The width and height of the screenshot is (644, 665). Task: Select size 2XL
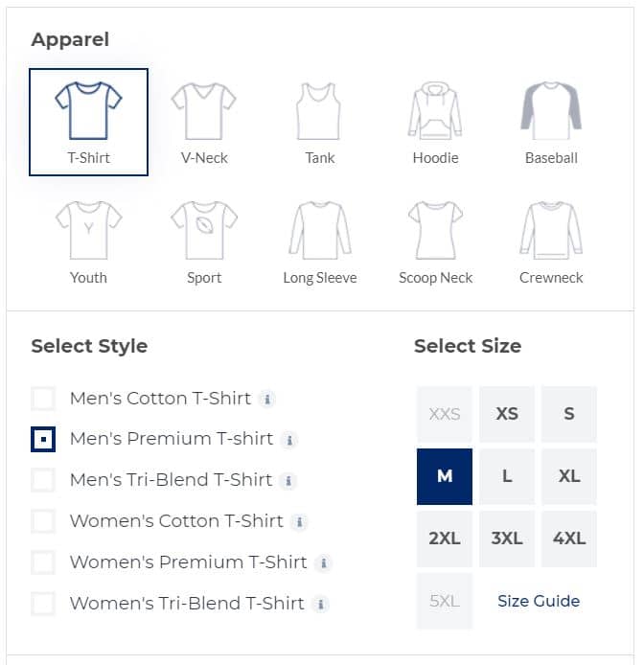pyautogui.click(x=444, y=539)
